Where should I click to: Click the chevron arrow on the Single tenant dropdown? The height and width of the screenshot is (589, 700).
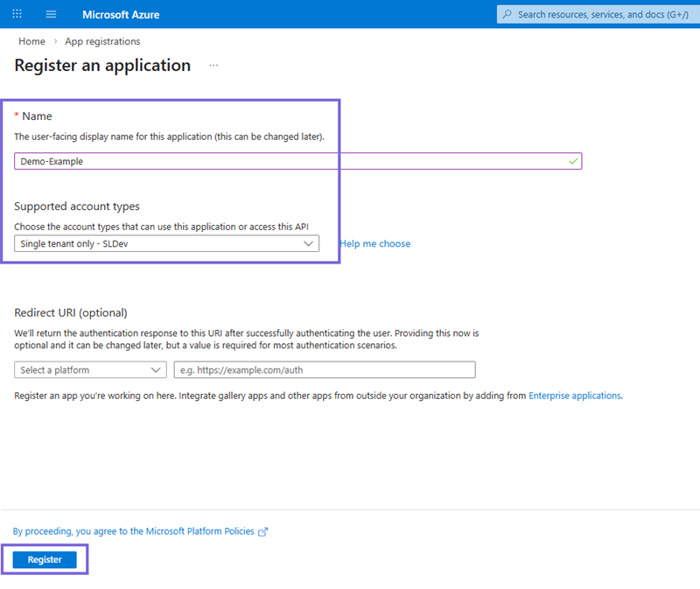307,243
